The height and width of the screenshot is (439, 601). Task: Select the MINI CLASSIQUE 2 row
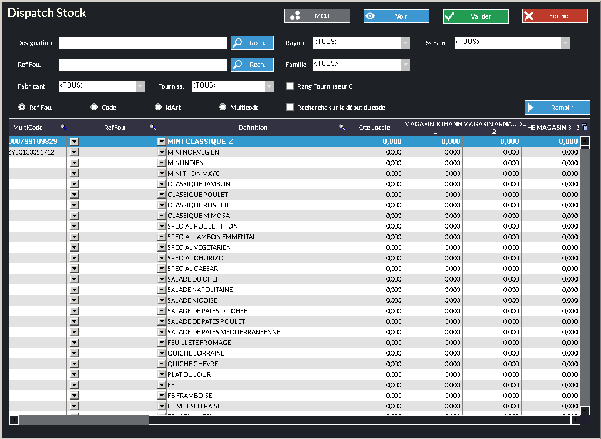coord(250,142)
